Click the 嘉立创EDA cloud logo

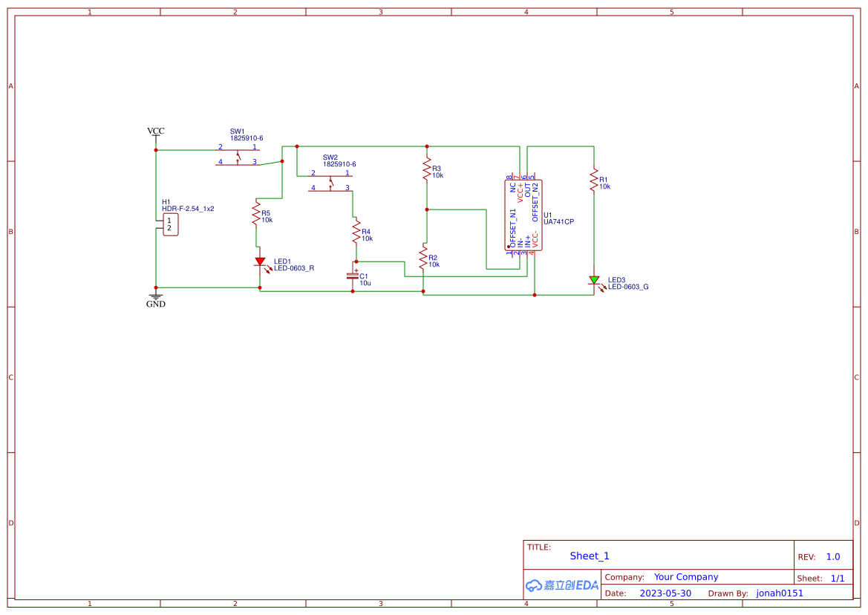click(x=561, y=585)
